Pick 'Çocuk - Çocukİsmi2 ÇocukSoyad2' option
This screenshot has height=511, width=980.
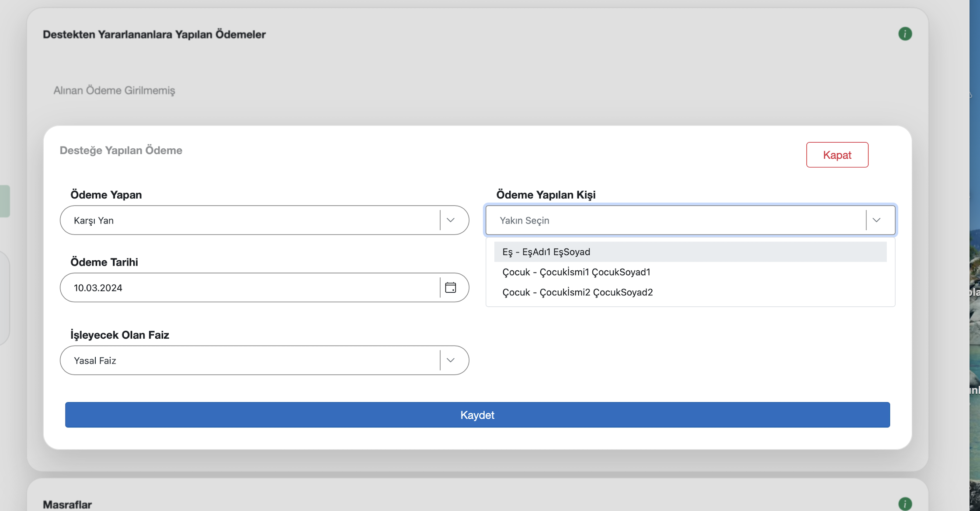(577, 292)
